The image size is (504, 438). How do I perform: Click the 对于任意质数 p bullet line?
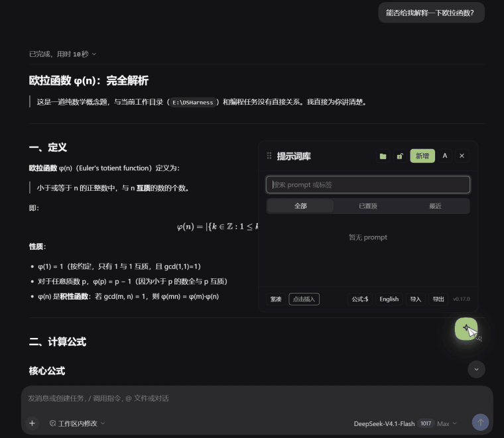pyautogui.click(x=133, y=282)
